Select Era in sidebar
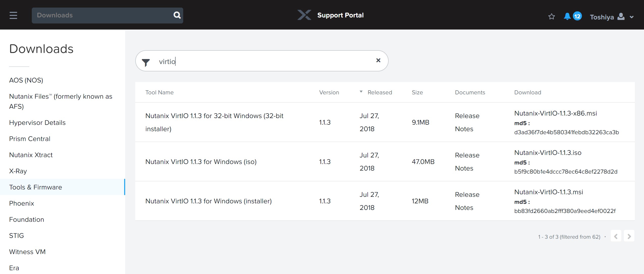Image resolution: width=644 pixels, height=274 pixels. (x=14, y=268)
